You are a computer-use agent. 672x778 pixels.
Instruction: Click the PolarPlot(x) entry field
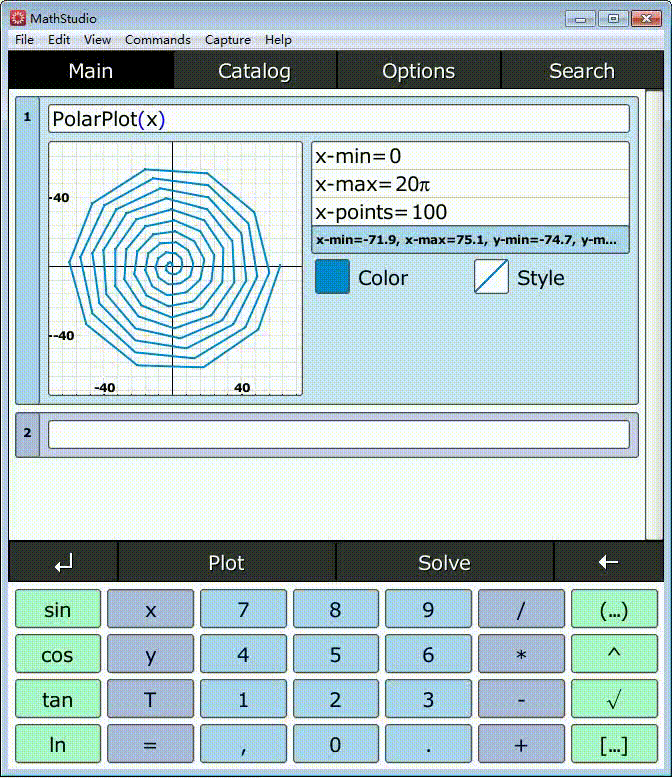point(338,119)
